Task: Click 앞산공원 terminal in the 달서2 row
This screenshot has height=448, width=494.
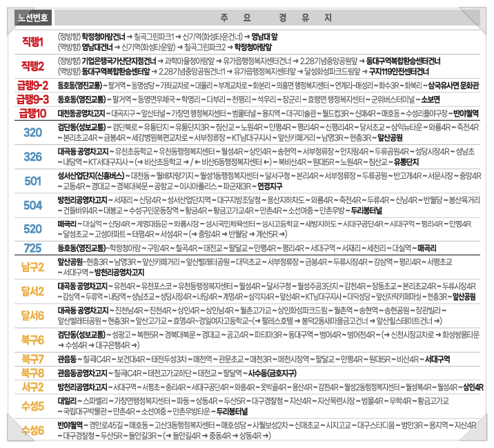Action: pyautogui.click(x=464, y=297)
